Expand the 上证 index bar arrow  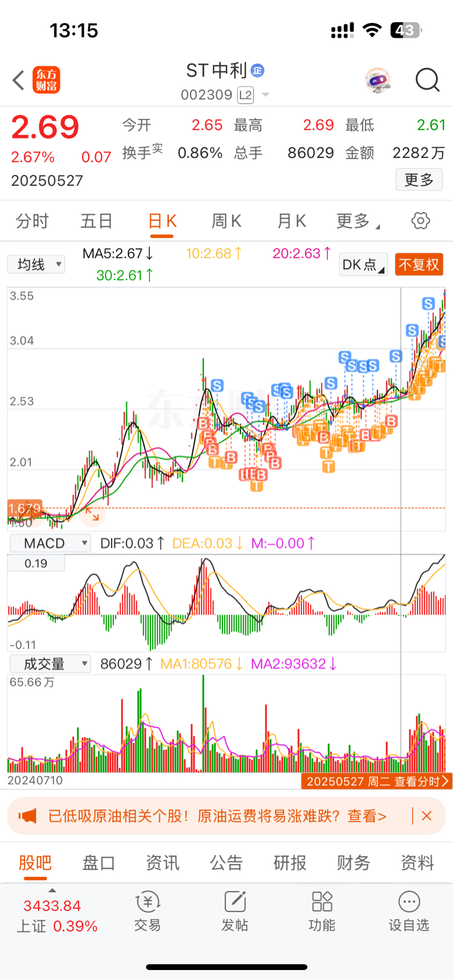52,890
